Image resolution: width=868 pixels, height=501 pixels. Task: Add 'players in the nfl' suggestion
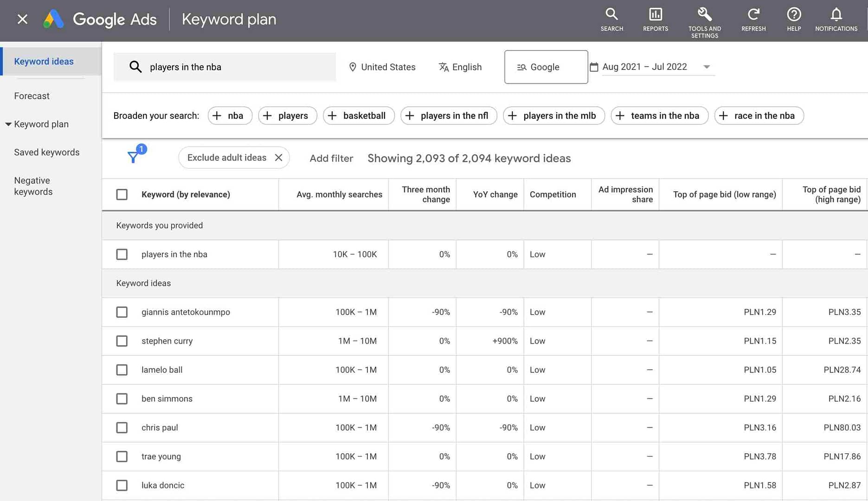click(x=449, y=116)
